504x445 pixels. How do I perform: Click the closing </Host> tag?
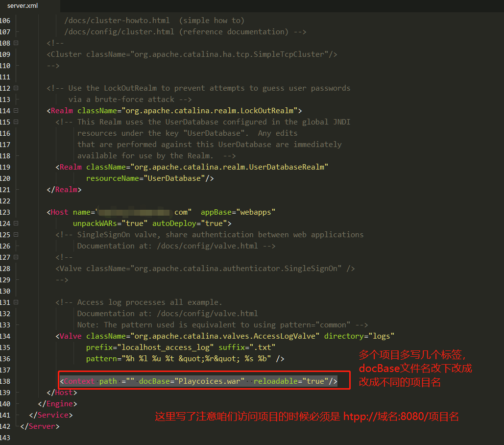point(62,392)
